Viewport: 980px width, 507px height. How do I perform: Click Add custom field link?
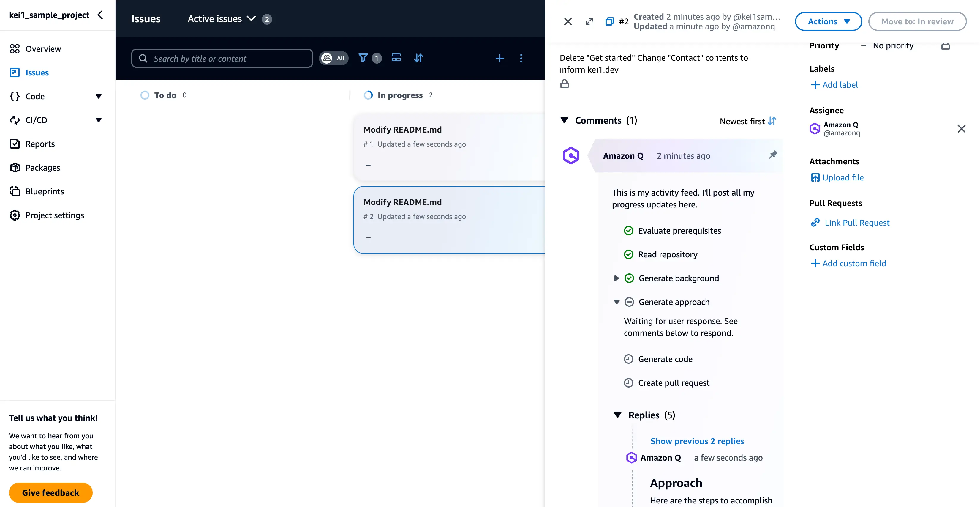pyautogui.click(x=848, y=263)
